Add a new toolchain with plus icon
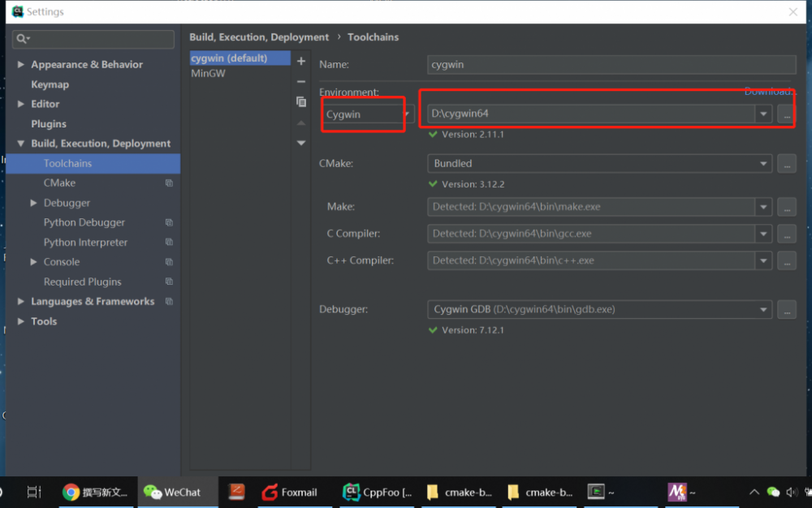Screen dimensions: 812x508 click(301, 62)
